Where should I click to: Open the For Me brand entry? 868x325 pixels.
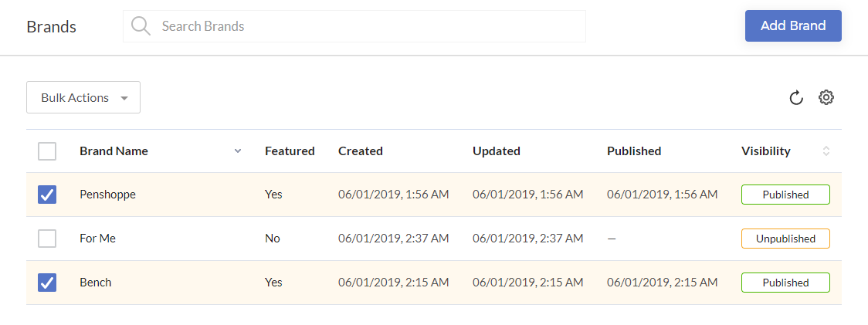(97, 239)
